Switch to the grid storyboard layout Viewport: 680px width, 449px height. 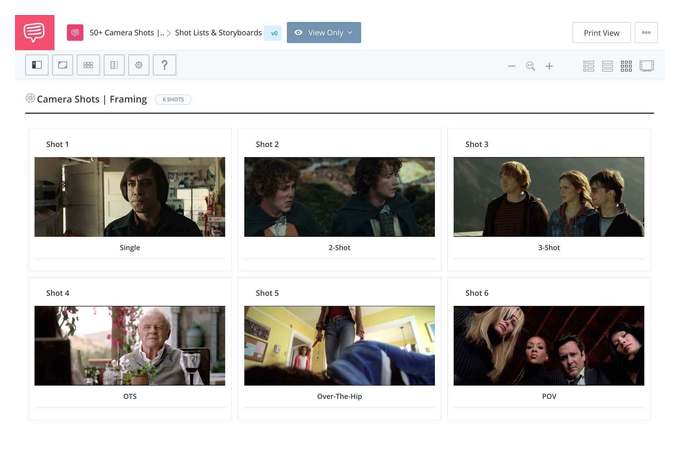(626, 66)
